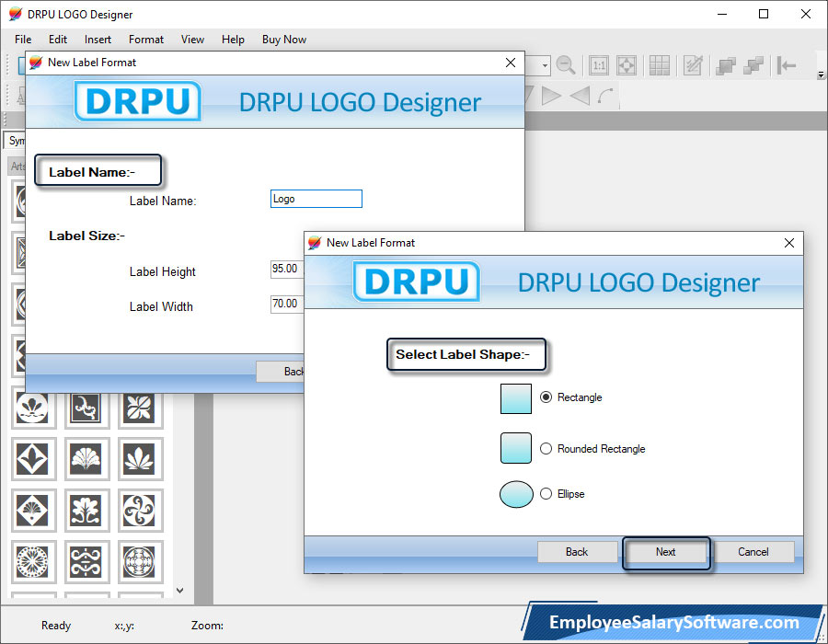
Task: Pick the circular four-spiral swirl symbol
Action: (140, 510)
